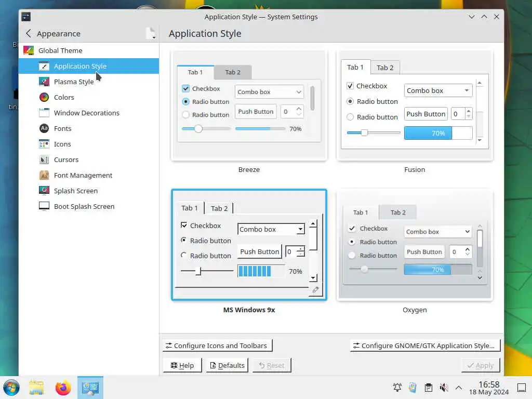The width and height of the screenshot is (532, 399).
Task: Toggle the Checkbox in Breeze preview
Action: point(185,88)
